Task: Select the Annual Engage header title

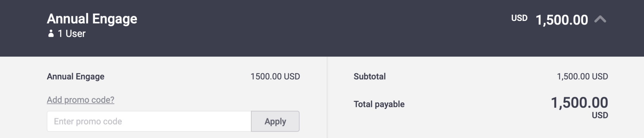Action: tap(92, 19)
